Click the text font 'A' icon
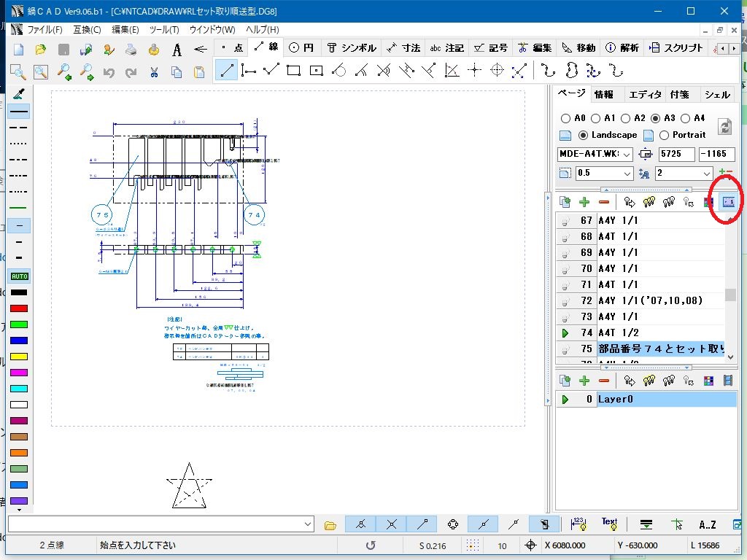The image size is (747, 560). (177, 49)
